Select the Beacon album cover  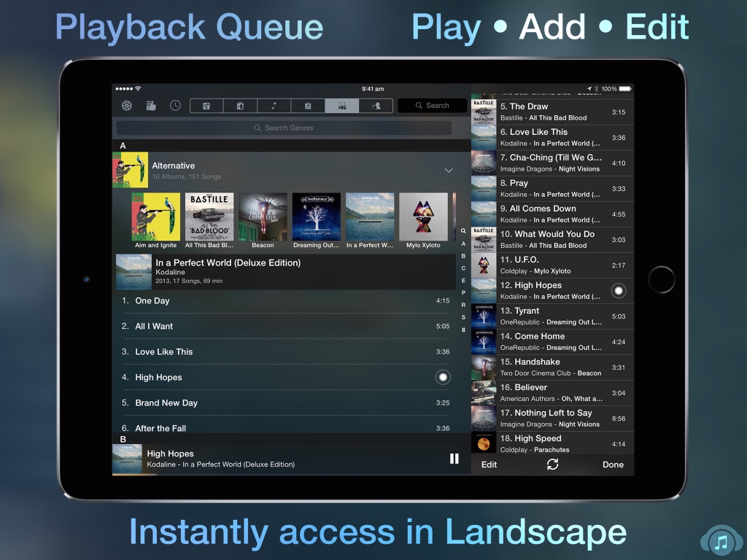(x=263, y=217)
